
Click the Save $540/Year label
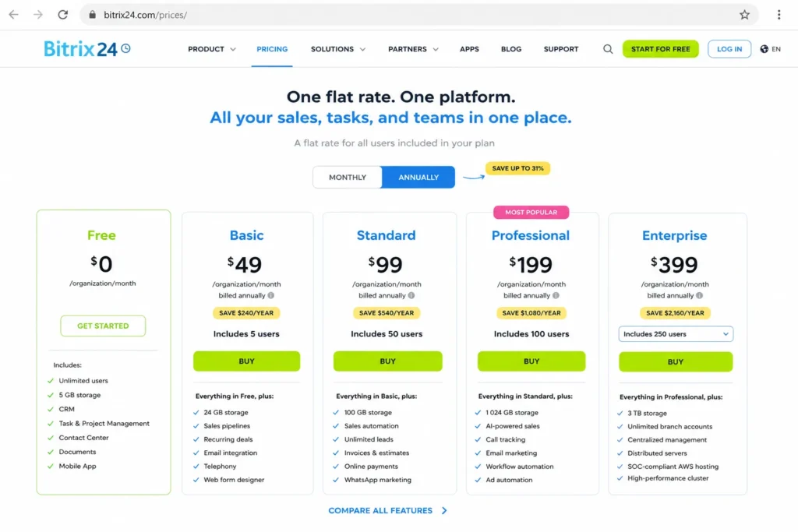tap(387, 313)
